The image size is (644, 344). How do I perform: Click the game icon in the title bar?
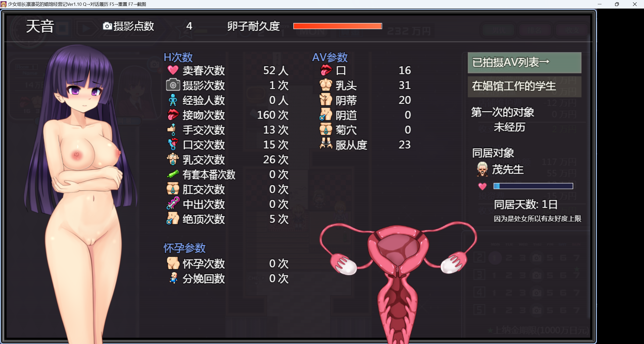pyautogui.click(x=4, y=4)
